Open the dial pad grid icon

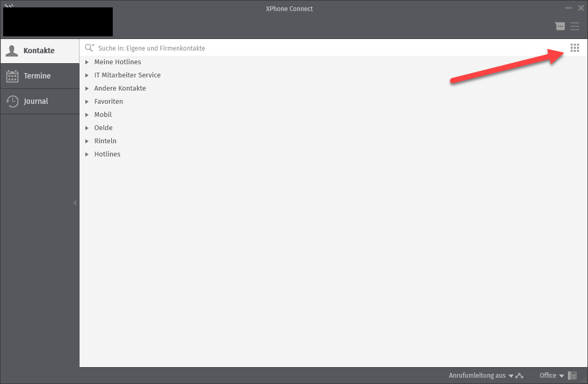[x=575, y=48]
